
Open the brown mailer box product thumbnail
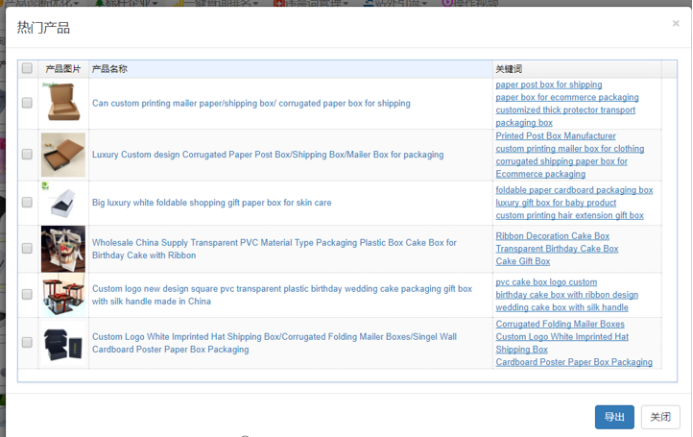pyautogui.click(x=62, y=103)
